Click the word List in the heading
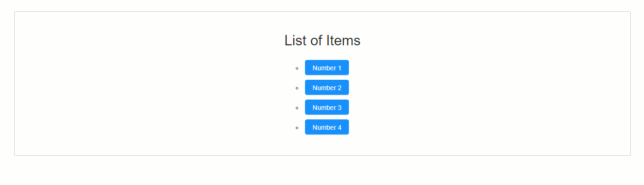The width and height of the screenshot is (644, 185). coord(295,41)
